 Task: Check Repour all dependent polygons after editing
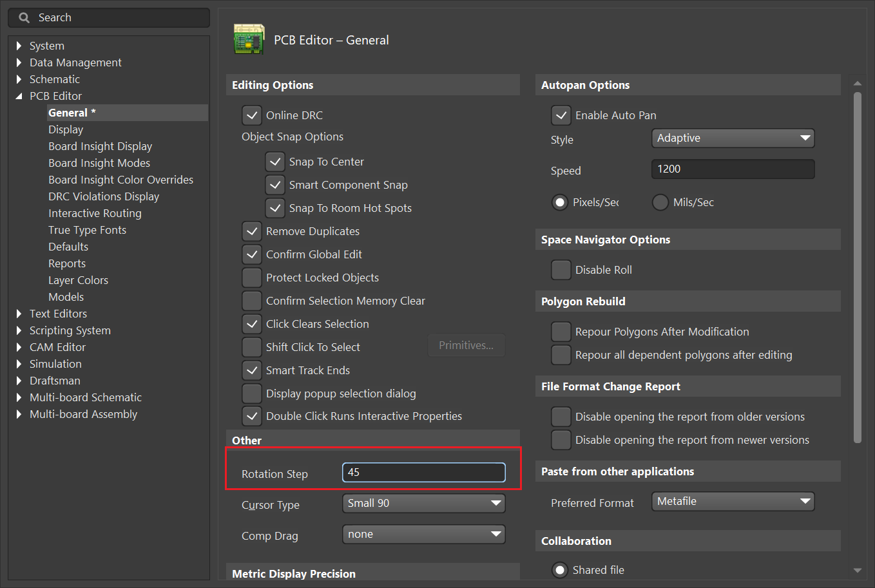(561, 355)
